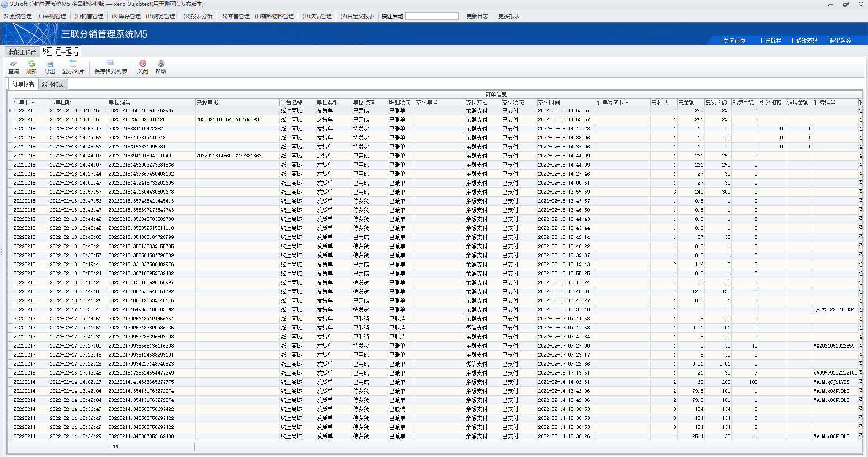The height and width of the screenshot is (457, 868).
Task: Click the 帮助 help toolbar icon
Action: click(x=161, y=67)
